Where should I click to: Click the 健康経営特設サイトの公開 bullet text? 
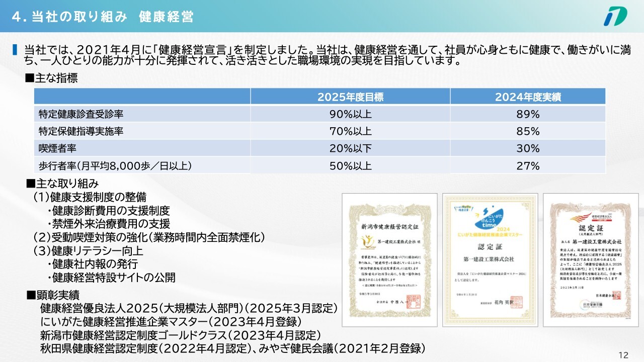pos(114,277)
